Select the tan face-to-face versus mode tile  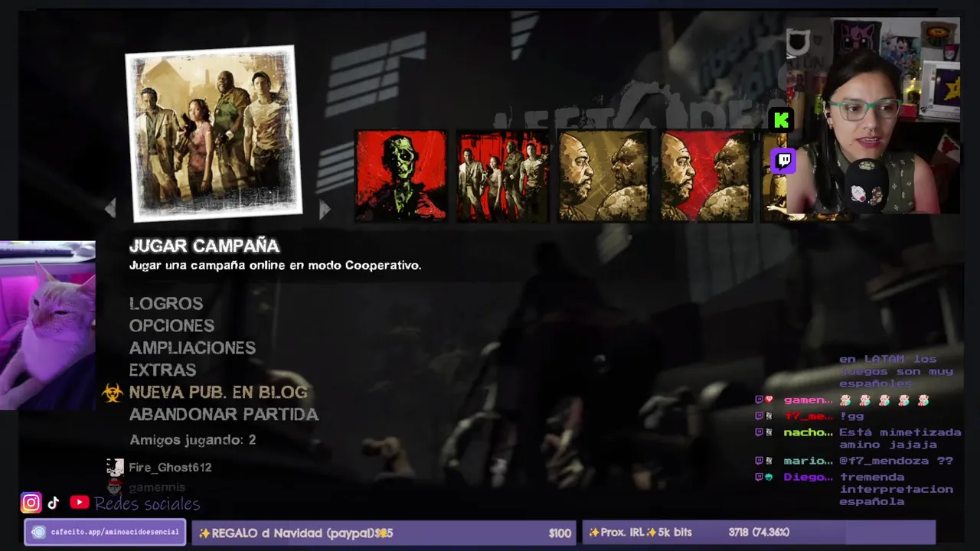pyautogui.click(x=604, y=175)
